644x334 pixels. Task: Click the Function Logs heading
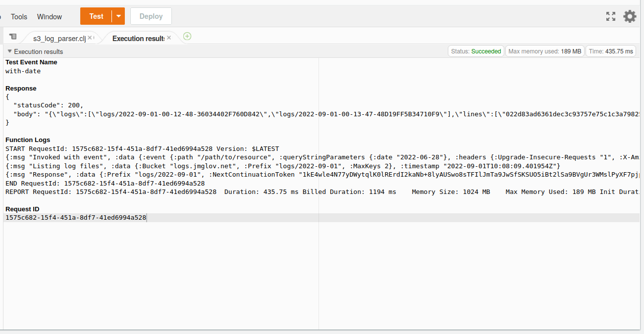coord(28,140)
